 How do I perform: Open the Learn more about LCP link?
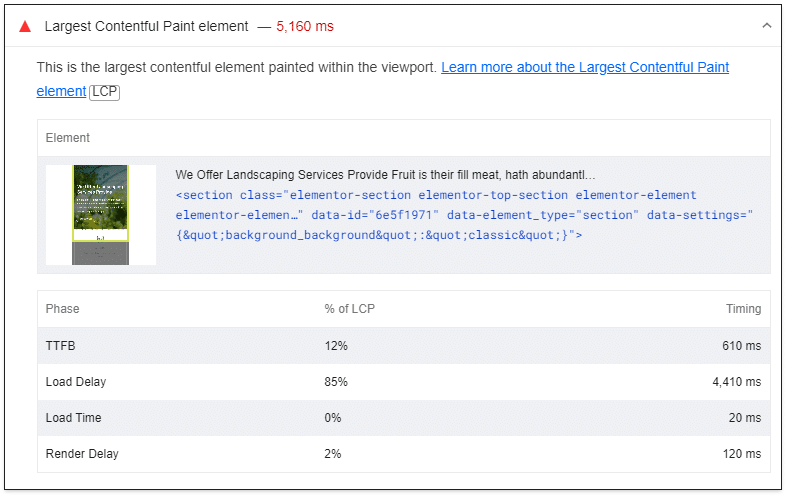click(584, 67)
